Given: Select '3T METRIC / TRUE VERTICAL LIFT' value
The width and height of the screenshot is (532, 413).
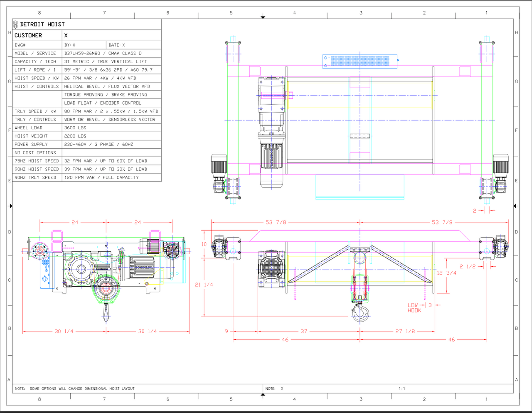Looking at the screenshot, I should (106, 61).
